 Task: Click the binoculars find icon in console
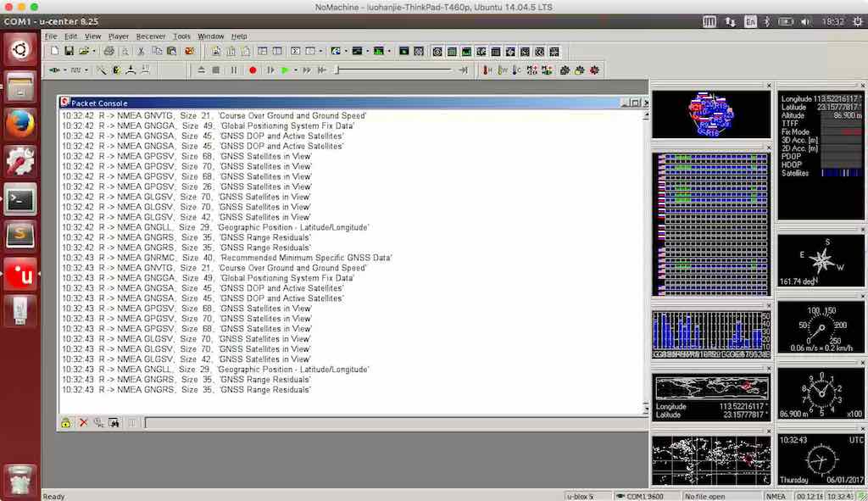(x=114, y=423)
